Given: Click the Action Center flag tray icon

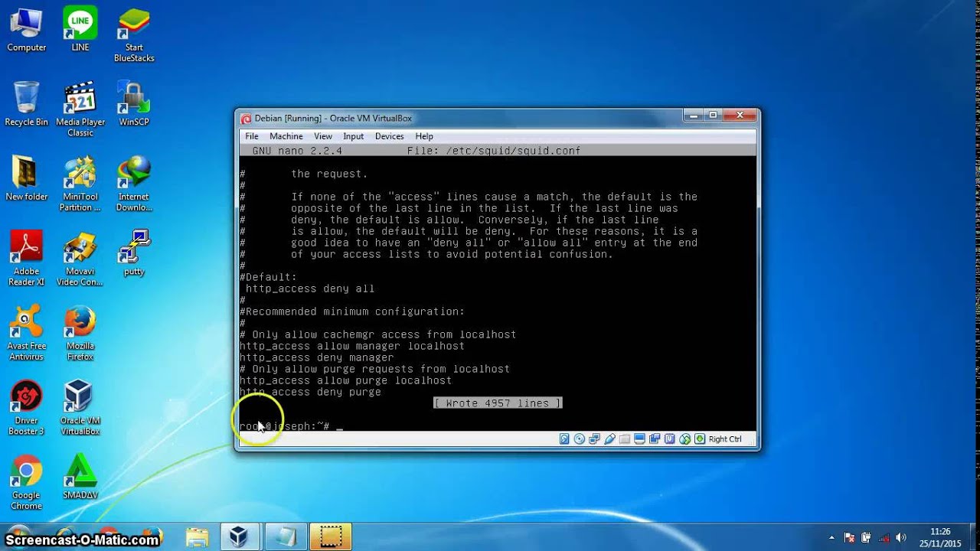Looking at the screenshot, I should tap(849, 537).
